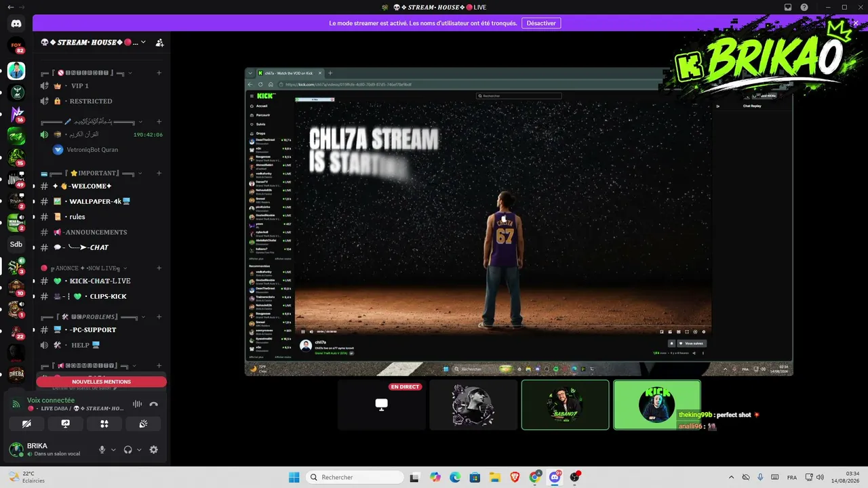Open the FOY server with 82 badge
Image resolution: width=868 pixels, height=488 pixels.
click(x=16, y=47)
